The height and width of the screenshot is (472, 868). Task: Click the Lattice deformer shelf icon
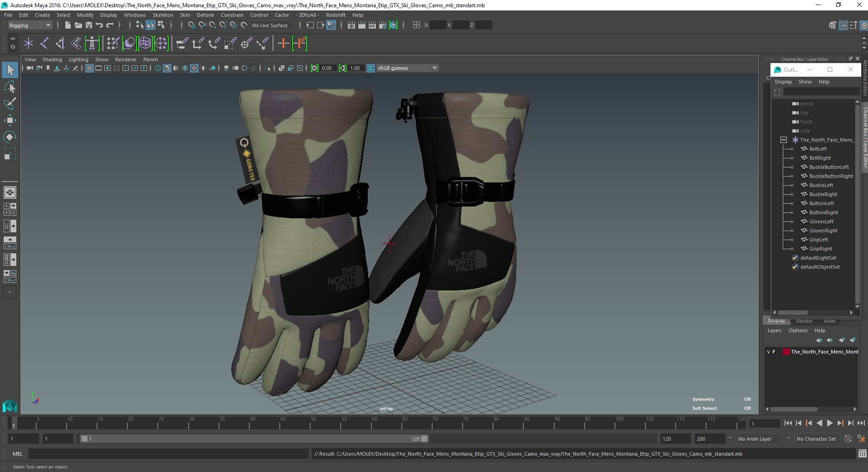click(145, 44)
